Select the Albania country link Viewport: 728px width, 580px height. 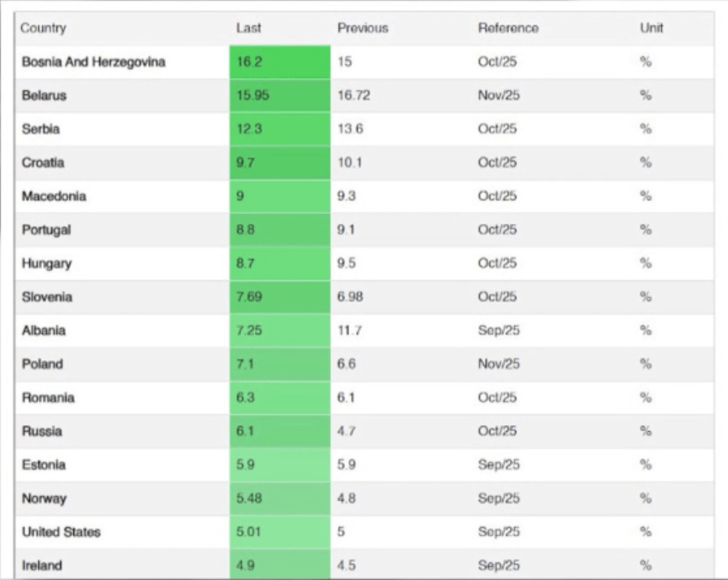point(44,331)
